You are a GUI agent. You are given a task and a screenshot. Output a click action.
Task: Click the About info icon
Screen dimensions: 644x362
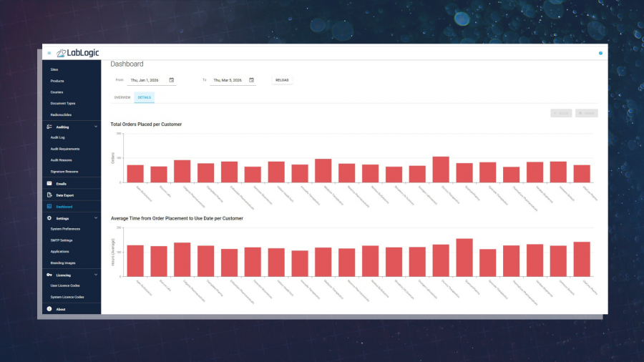pyautogui.click(x=49, y=308)
